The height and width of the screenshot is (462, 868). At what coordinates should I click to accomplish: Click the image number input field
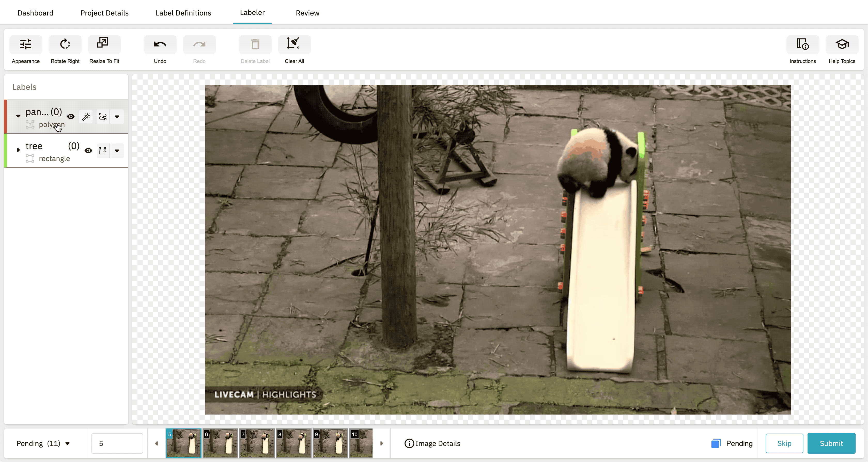point(117,443)
